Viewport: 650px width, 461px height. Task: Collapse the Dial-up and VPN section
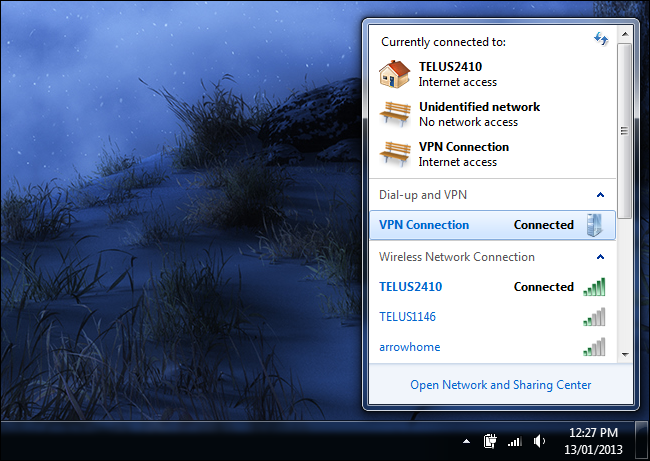tap(600, 194)
